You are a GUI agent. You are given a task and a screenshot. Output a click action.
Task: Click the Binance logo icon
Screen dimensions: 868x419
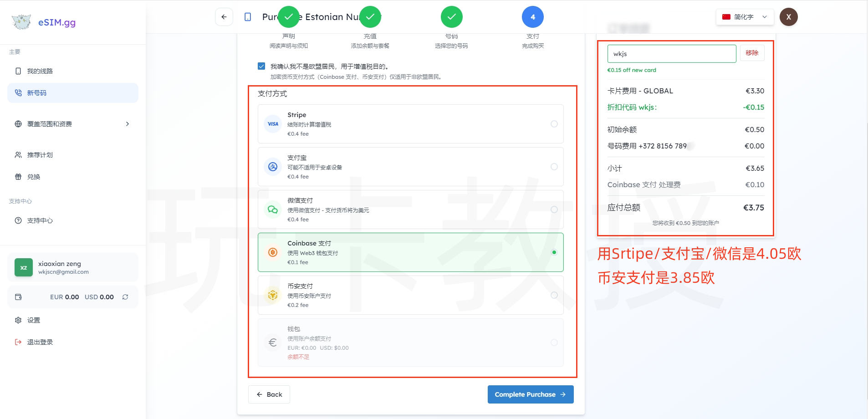[273, 295]
